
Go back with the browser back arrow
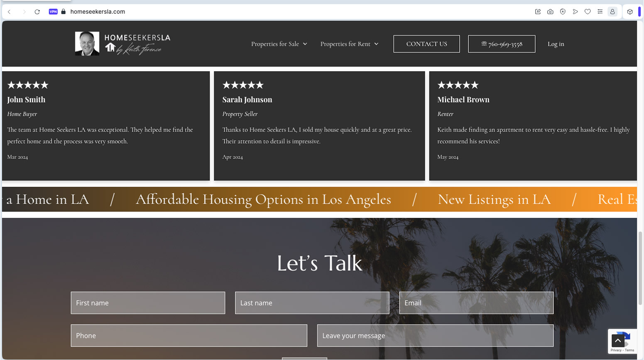(x=9, y=12)
